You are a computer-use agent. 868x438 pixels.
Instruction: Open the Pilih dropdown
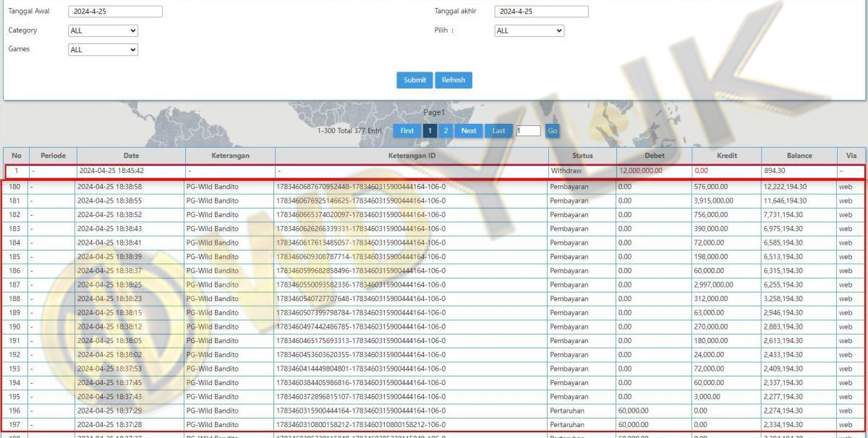click(x=529, y=31)
